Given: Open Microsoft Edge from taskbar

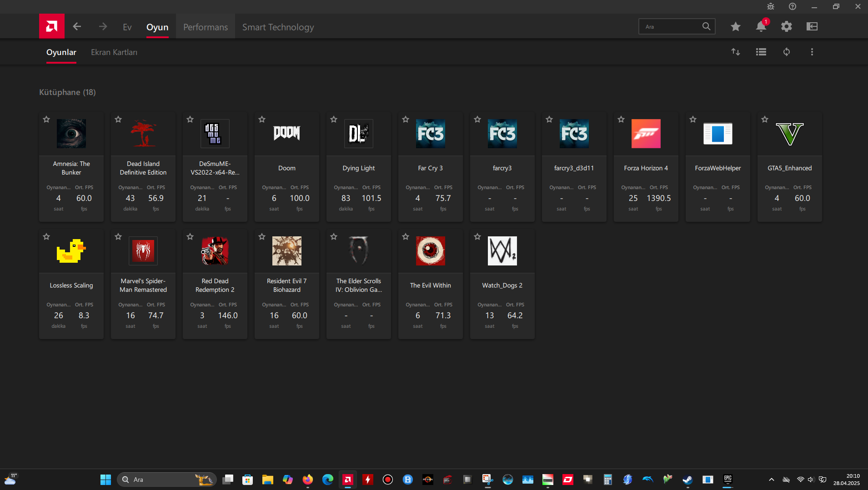Looking at the screenshot, I should (x=328, y=480).
